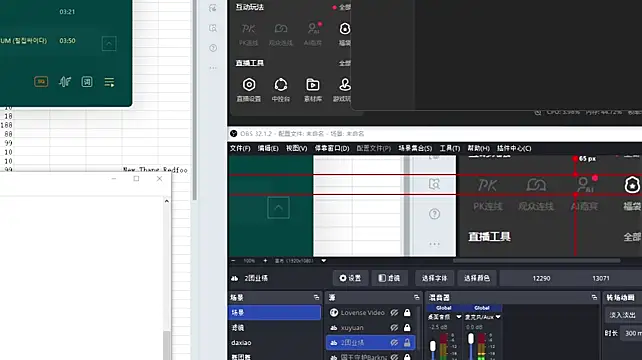Open the 帮助(H) menu in OBS

pyautogui.click(x=478, y=148)
